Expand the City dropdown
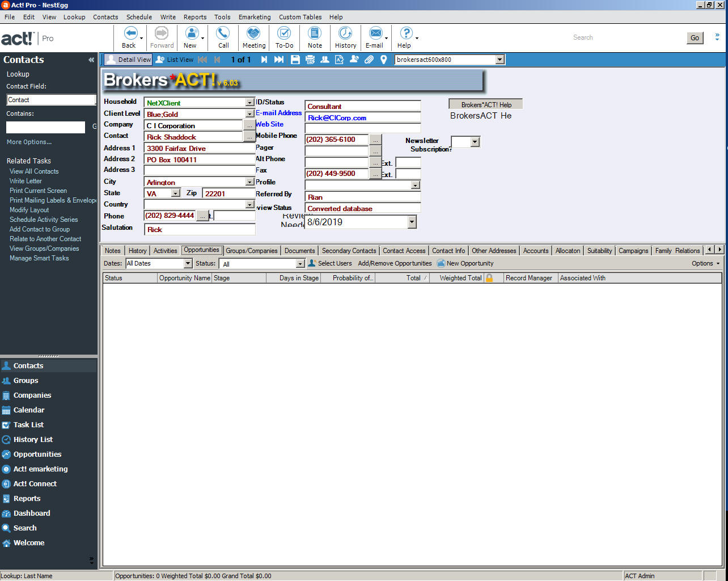This screenshot has width=728, height=581. click(249, 182)
